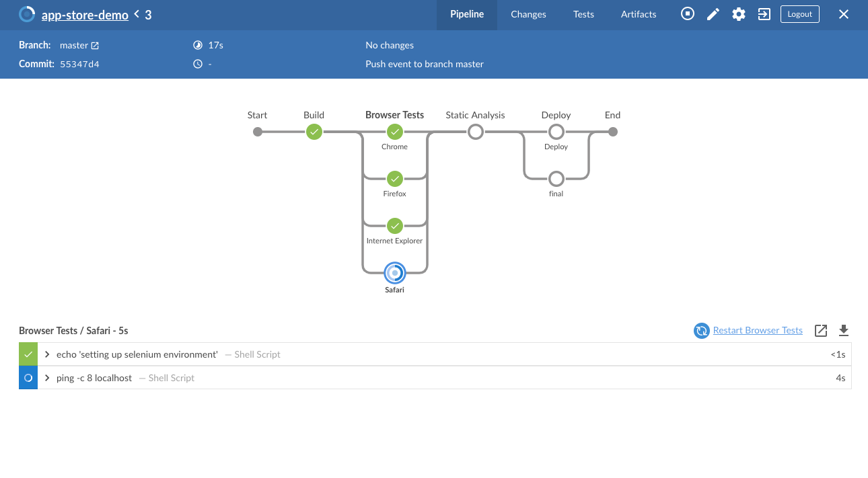Open pipeline settings with the gear icon
The image size is (868, 478).
click(x=738, y=13)
